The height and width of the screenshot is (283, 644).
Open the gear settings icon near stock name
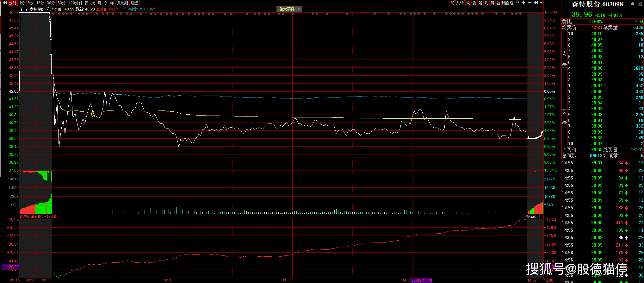tap(640, 4)
